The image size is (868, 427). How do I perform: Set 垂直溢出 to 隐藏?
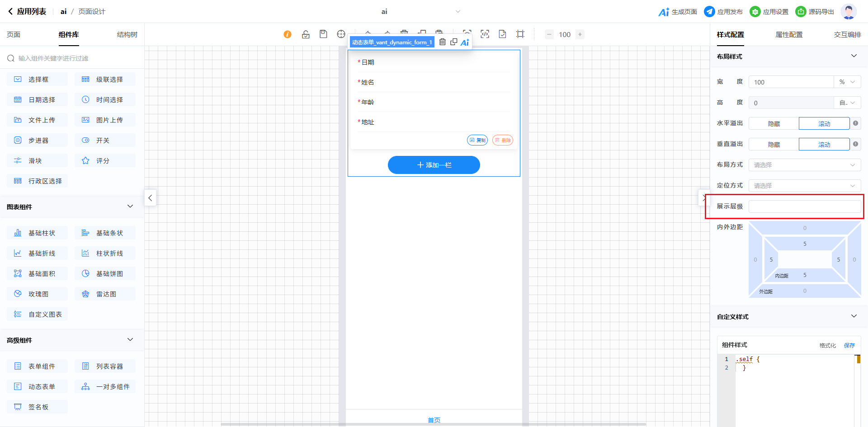tap(774, 145)
